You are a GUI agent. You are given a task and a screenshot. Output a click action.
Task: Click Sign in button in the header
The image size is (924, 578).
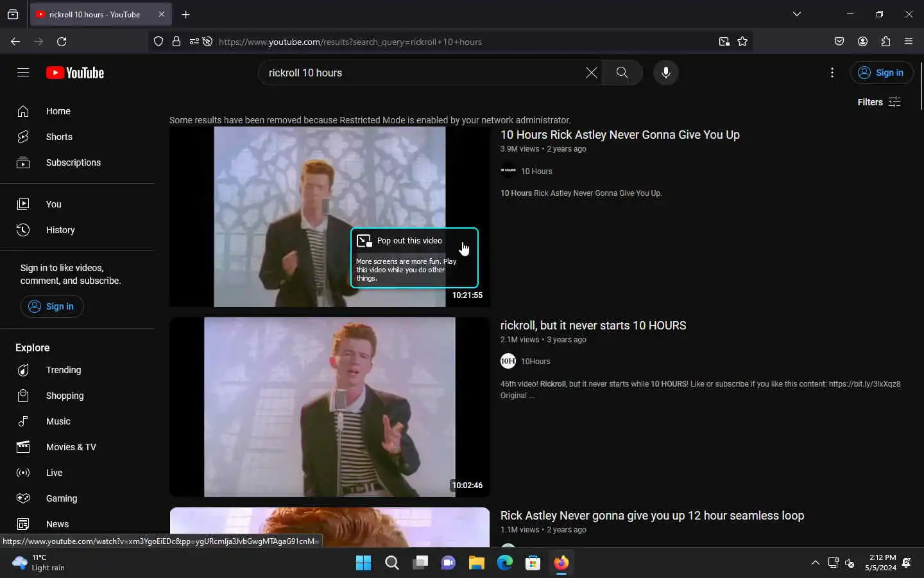coord(882,73)
